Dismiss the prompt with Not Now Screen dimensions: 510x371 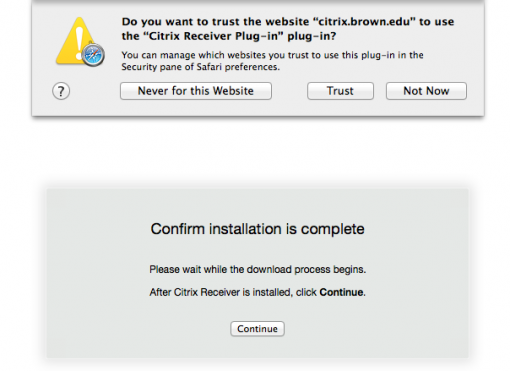click(426, 91)
